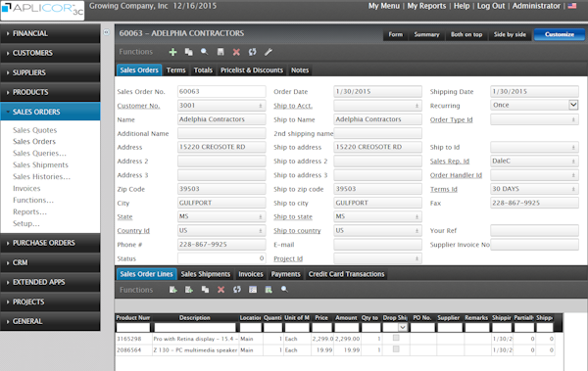588x371 pixels.
Task: Click the form view icon in order lines toolbar
Action: pos(253,290)
